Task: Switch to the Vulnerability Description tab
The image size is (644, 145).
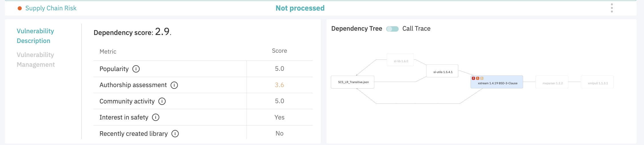Action: click(35, 36)
